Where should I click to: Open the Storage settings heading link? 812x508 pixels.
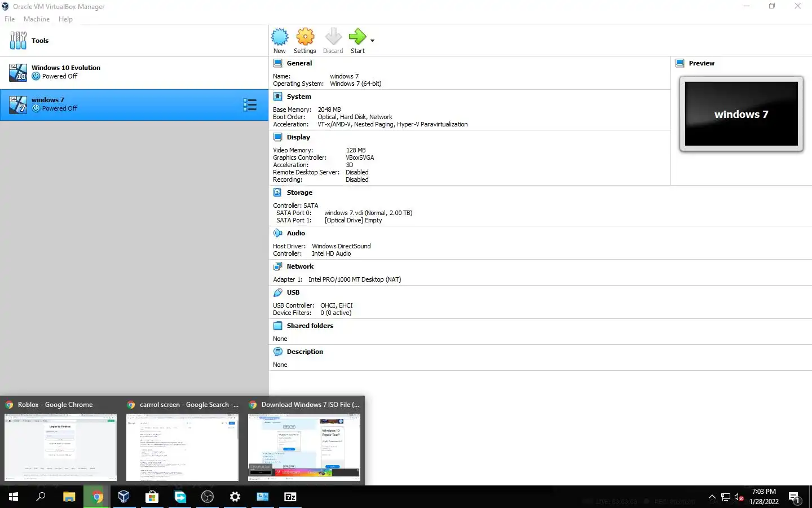point(299,192)
